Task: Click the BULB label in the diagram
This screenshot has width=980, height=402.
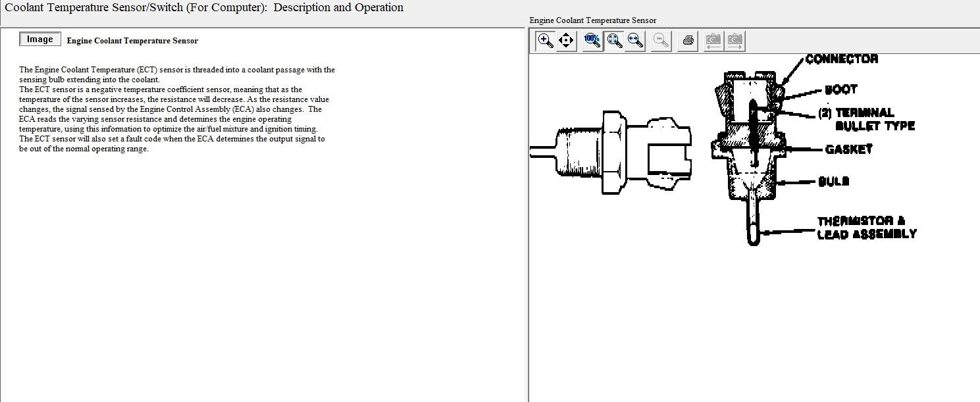Action: pos(833,181)
